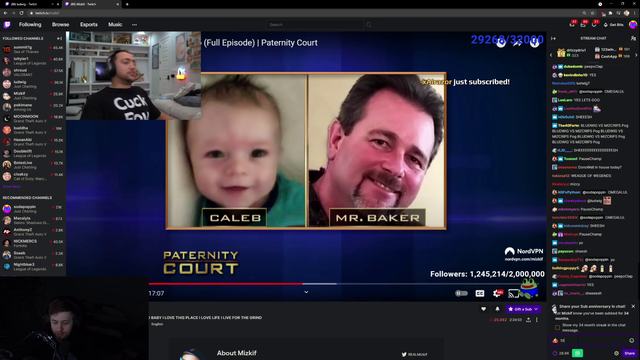Open stream more options vertical dots
640x360 pixels.
pyautogui.click(x=537, y=320)
